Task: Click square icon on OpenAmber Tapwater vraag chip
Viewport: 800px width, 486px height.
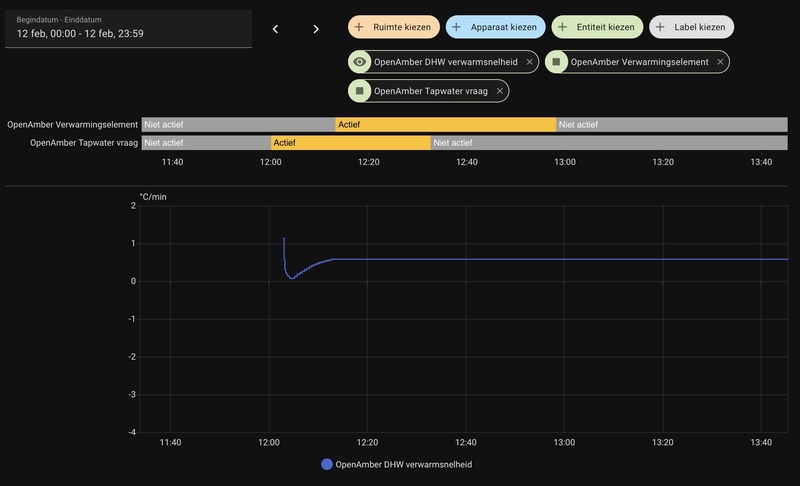Action: point(360,91)
